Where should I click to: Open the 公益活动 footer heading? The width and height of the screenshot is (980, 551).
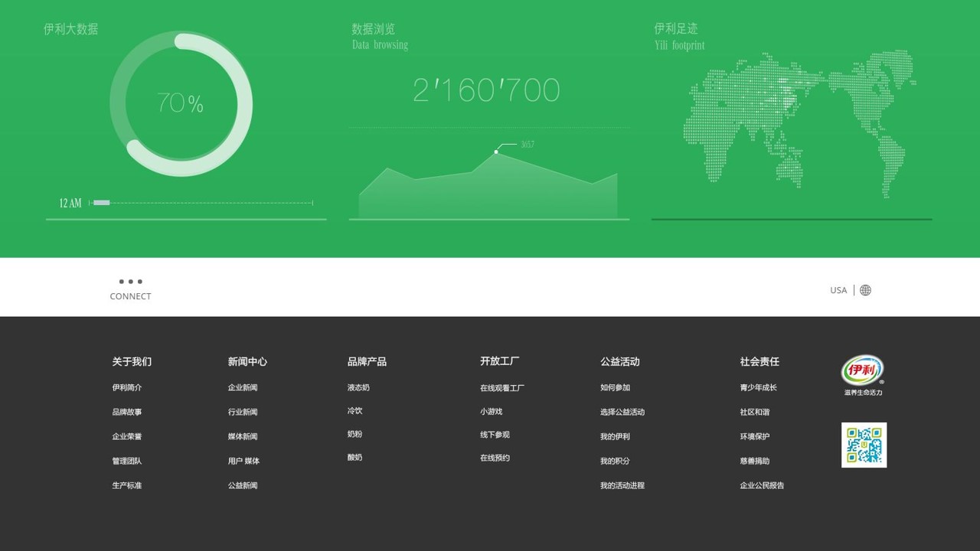(620, 361)
